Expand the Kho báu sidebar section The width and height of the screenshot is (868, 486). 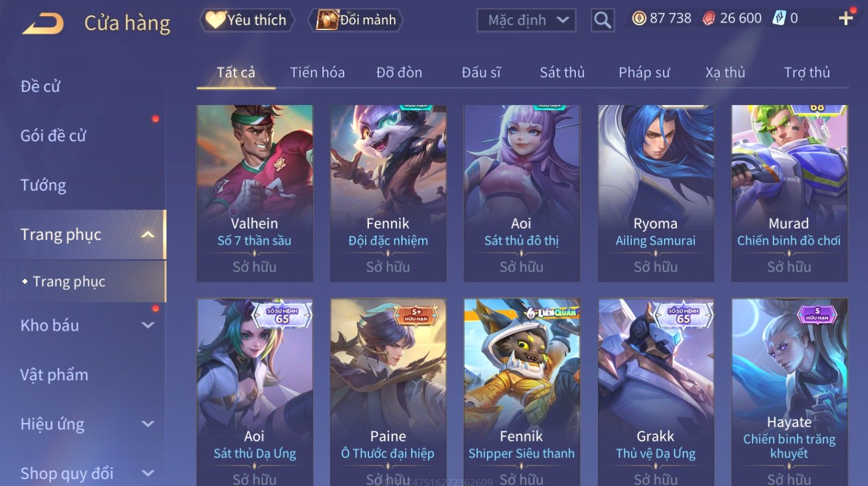148,325
